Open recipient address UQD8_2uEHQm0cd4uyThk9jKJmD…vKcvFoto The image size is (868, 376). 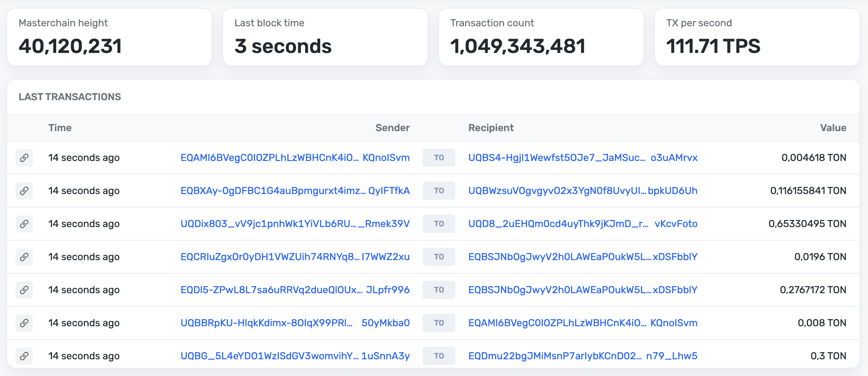[583, 224]
